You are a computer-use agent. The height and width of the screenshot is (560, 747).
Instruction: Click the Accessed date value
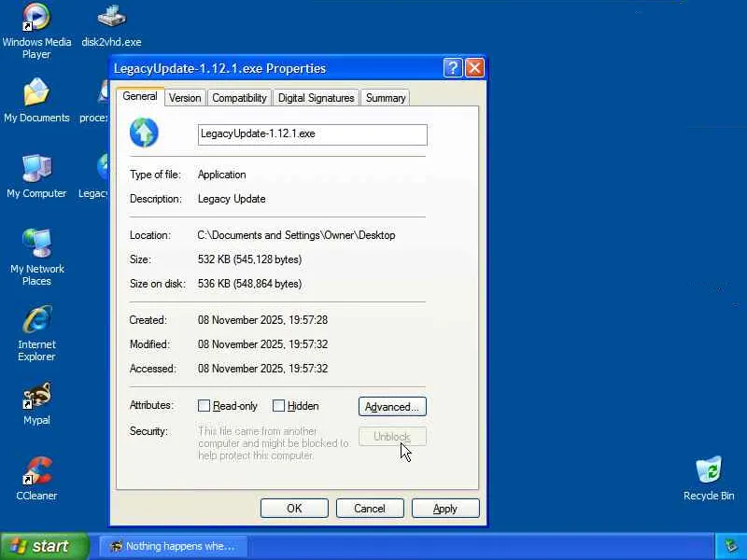pos(263,369)
